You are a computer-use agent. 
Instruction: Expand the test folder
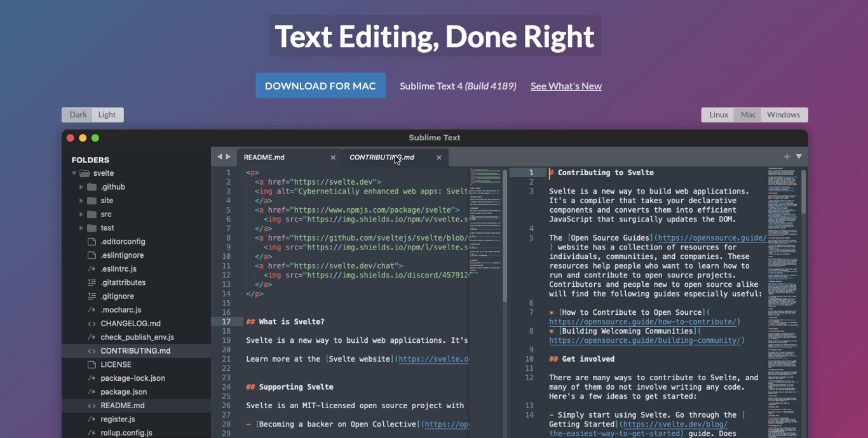tap(81, 228)
